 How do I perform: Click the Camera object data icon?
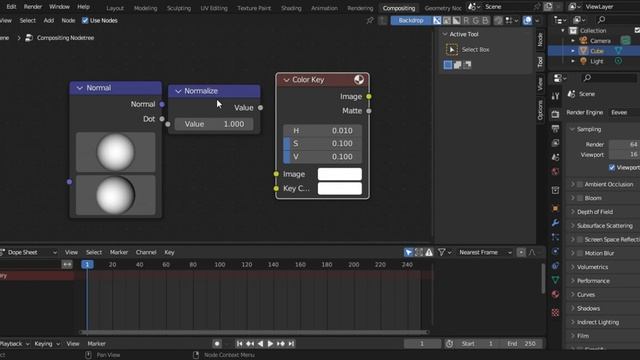tap(625, 40)
